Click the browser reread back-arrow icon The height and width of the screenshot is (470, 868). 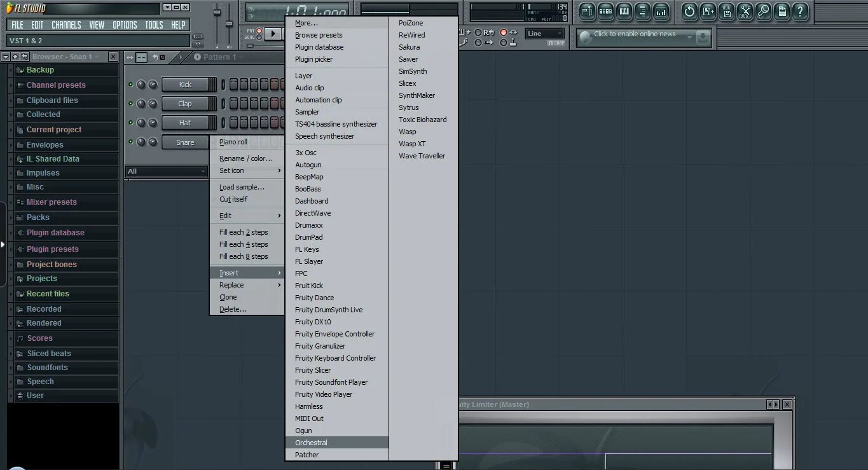(24, 57)
